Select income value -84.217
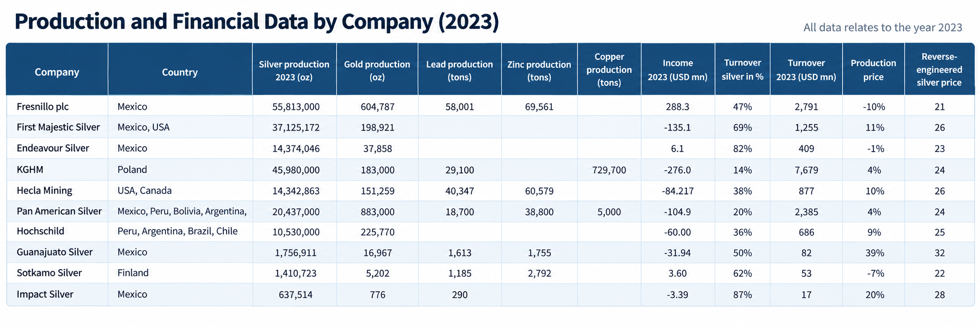 pyautogui.click(x=678, y=191)
